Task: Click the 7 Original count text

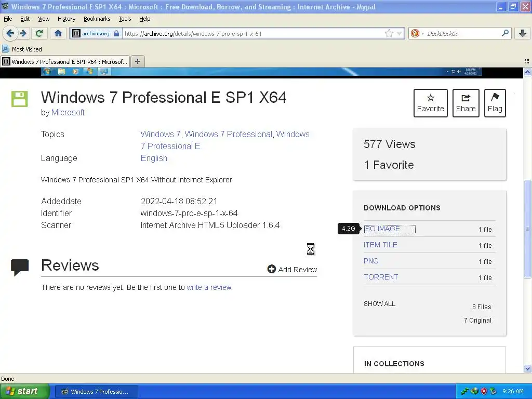Action: pyautogui.click(x=477, y=320)
